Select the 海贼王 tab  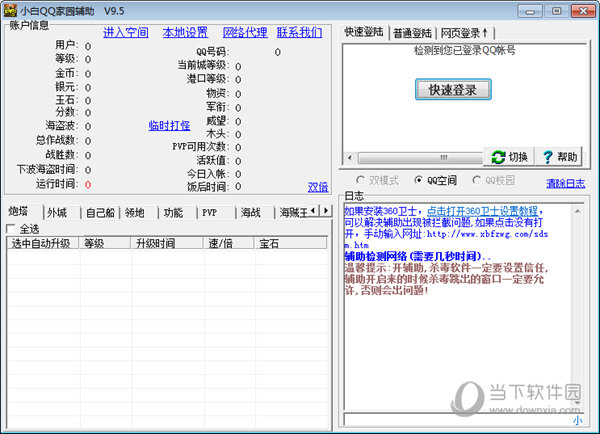coord(293,213)
